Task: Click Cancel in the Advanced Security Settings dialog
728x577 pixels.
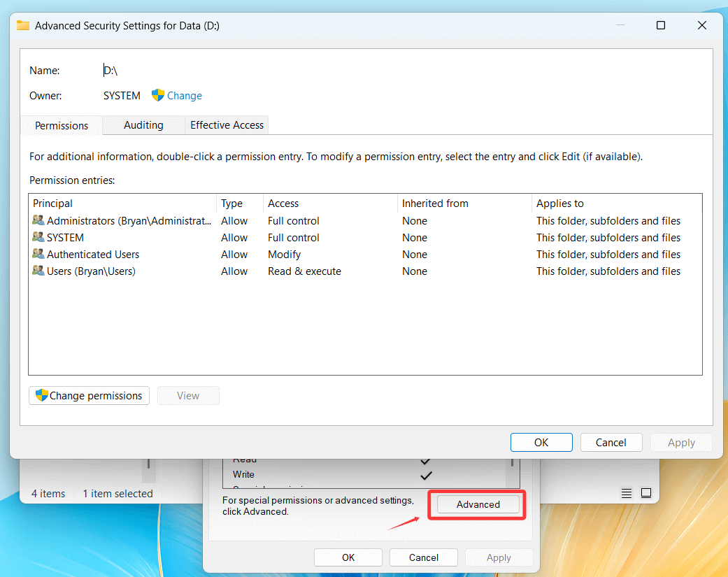Action: [x=611, y=442]
